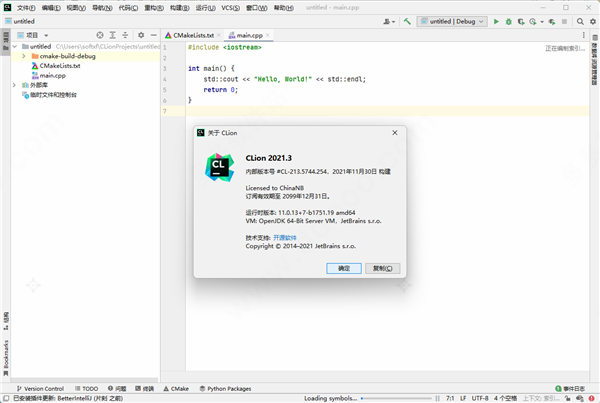Expand the 外部库 tree node
This screenshot has height=403, width=600.
point(15,85)
